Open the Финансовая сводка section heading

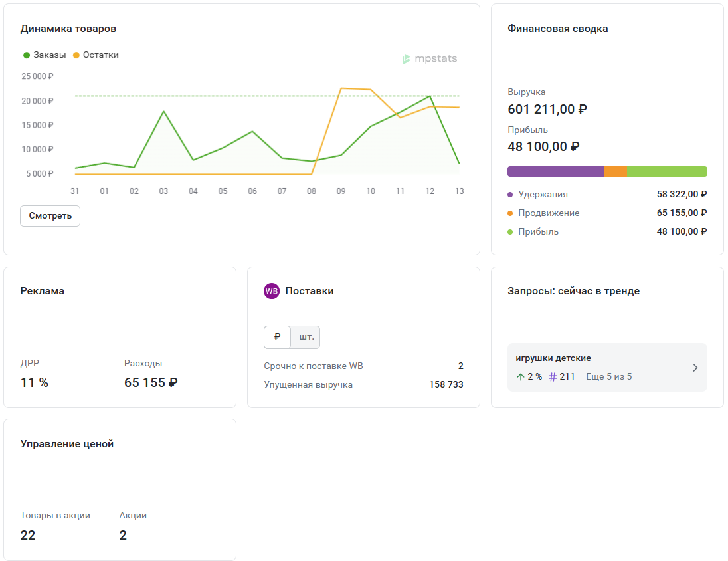coord(558,29)
